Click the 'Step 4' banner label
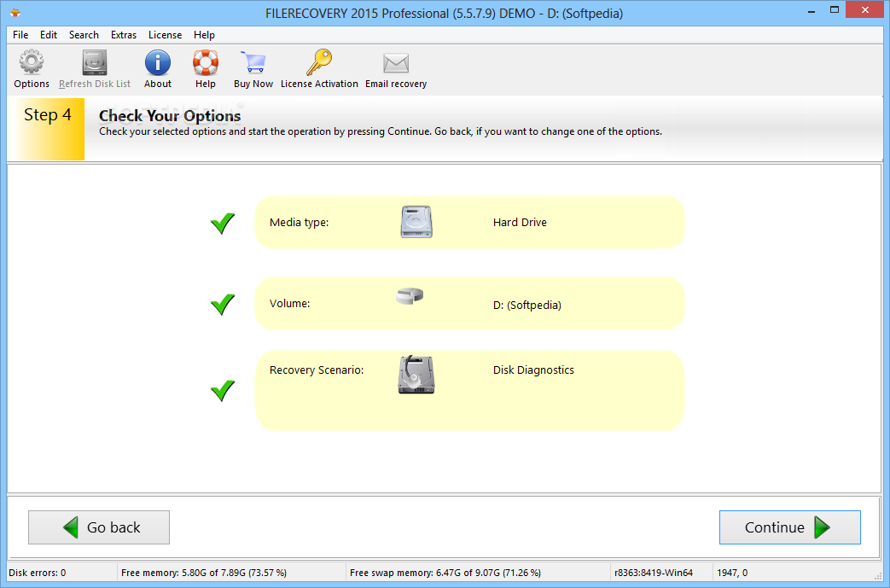Viewport: 890px width, 588px height. 48,114
